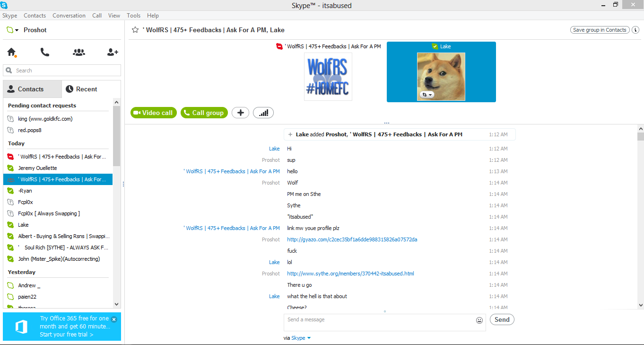Click status icon beside paien22
This screenshot has height=345, width=644.
click(10, 297)
